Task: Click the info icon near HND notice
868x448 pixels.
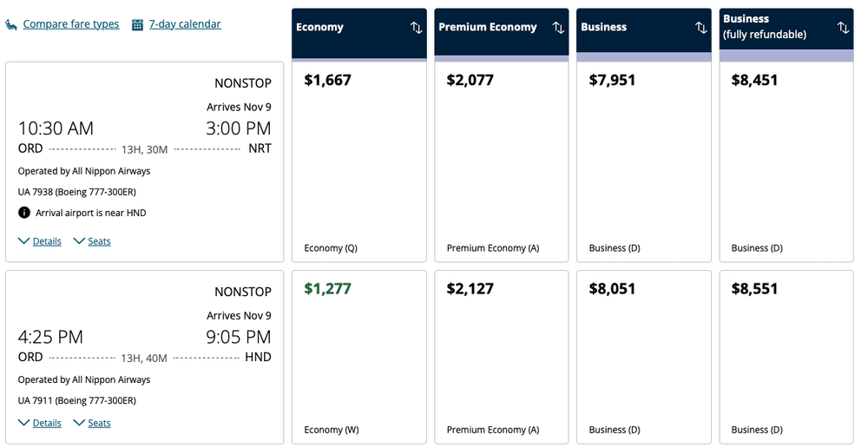Action: click(x=24, y=213)
